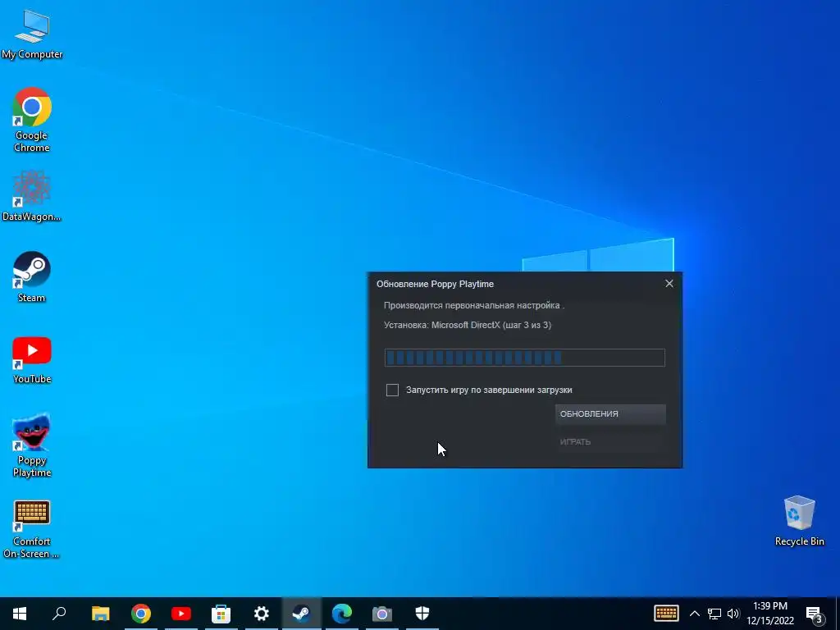Open the My Computer desktop icon
This screenshot has width=840, height=630.
(x=32, y=34)
